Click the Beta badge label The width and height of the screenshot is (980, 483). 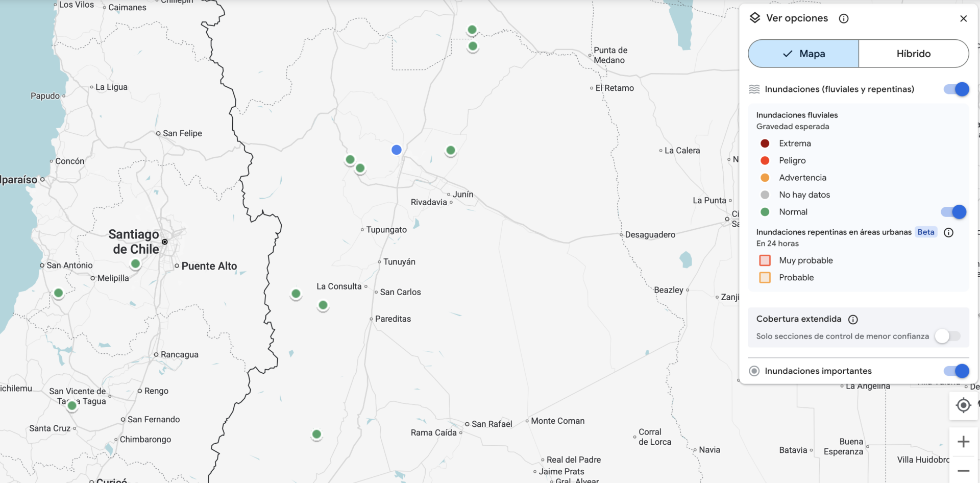tap(925, 232)
